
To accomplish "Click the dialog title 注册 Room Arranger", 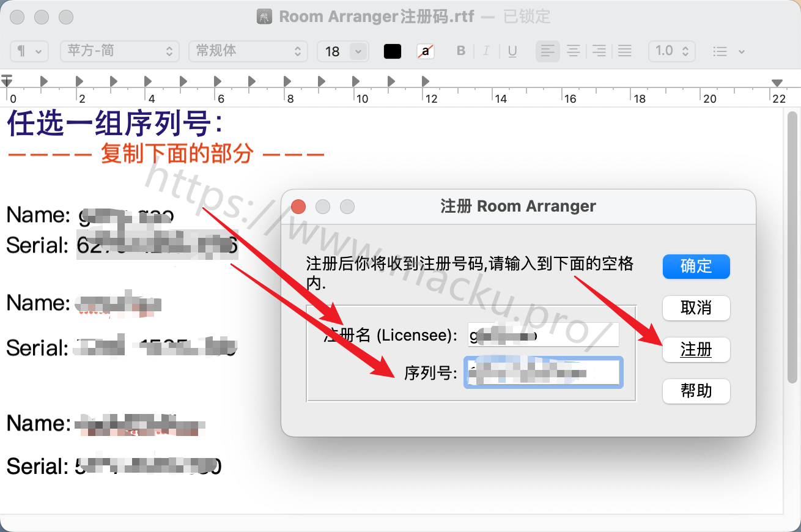I will (x=518, y=206).
